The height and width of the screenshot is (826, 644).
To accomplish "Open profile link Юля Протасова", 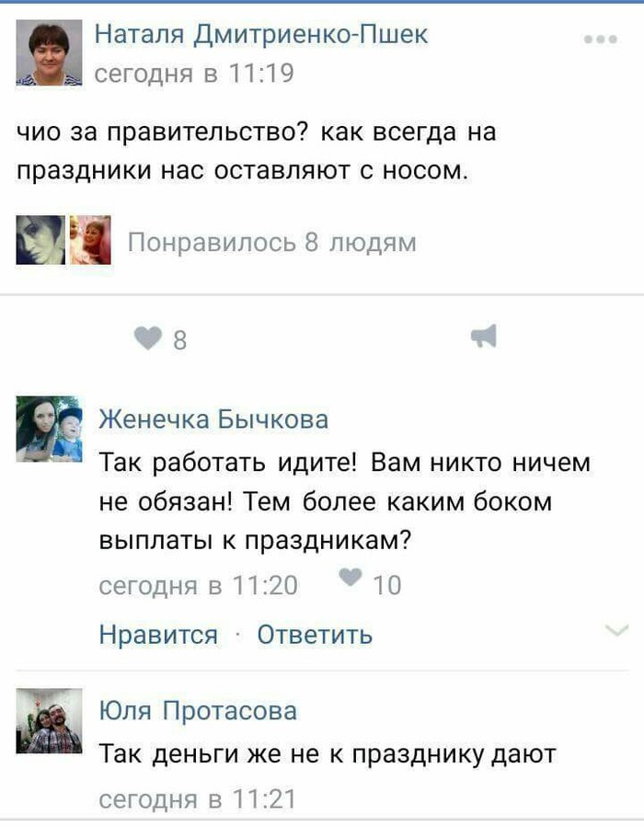I will pyautogui.click(x=198, y=711).
